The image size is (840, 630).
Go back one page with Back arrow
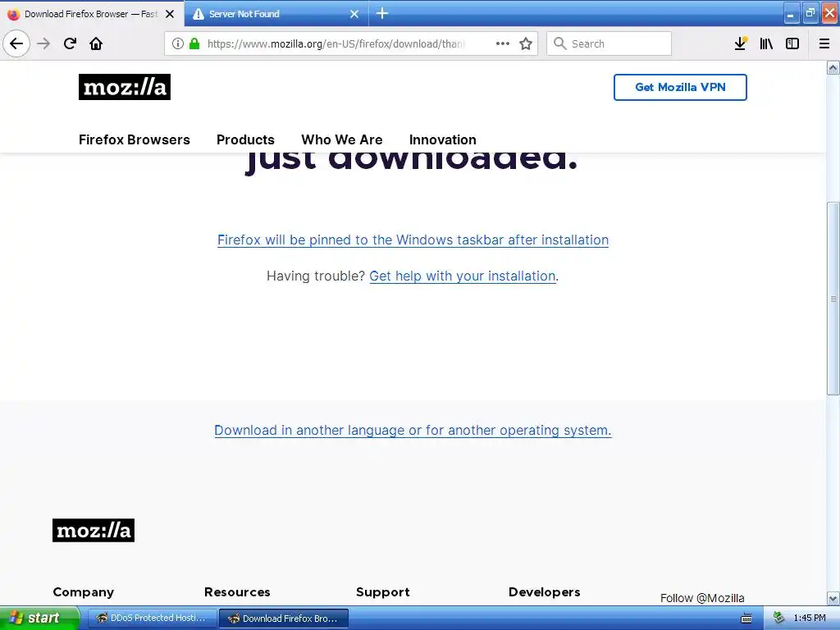(x=16, y=43)
